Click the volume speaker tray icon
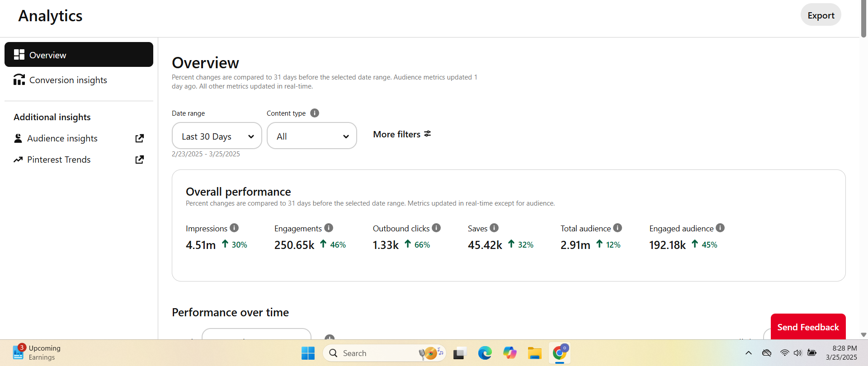Screen dimensions: 868x366 (798, 353)
